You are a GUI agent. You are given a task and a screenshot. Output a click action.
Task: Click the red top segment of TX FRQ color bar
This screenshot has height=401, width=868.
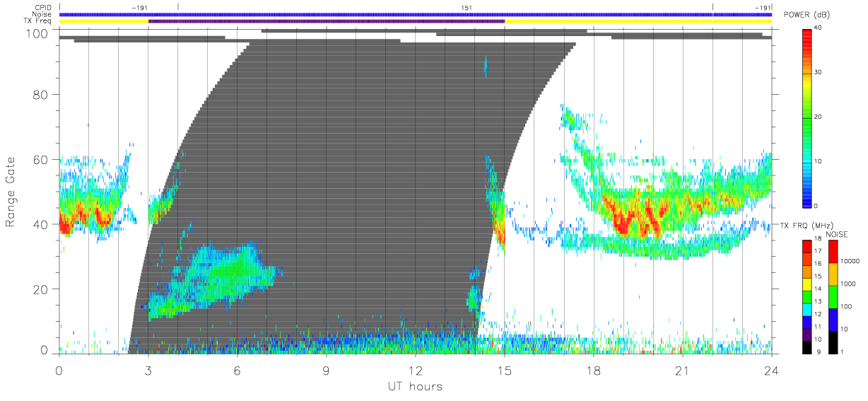pos(807,246)
